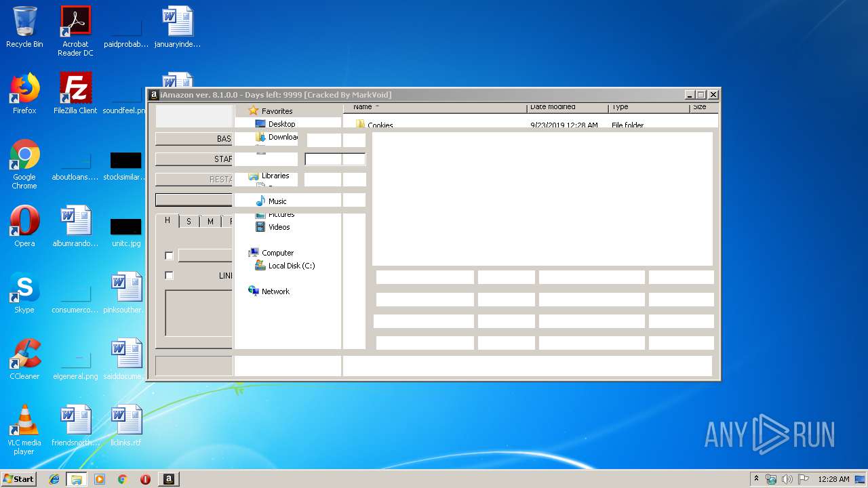Open the Windows Start menu
The image size is (868, 488).
point(18,479)
